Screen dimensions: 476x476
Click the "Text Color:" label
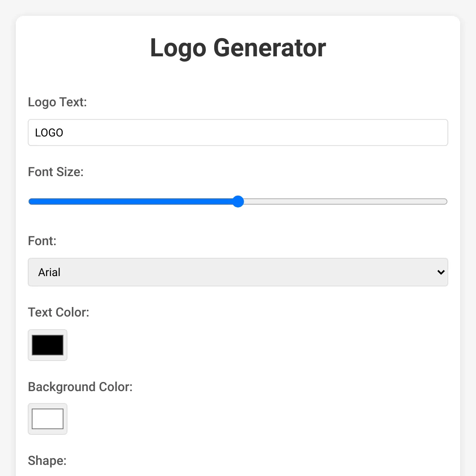coord(59,313)
